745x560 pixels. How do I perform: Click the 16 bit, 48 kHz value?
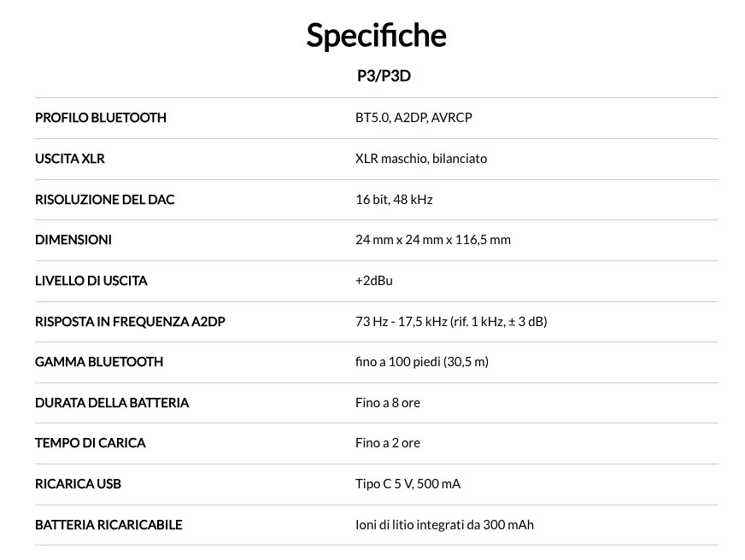pyautogui.click(x=394, y=200)
